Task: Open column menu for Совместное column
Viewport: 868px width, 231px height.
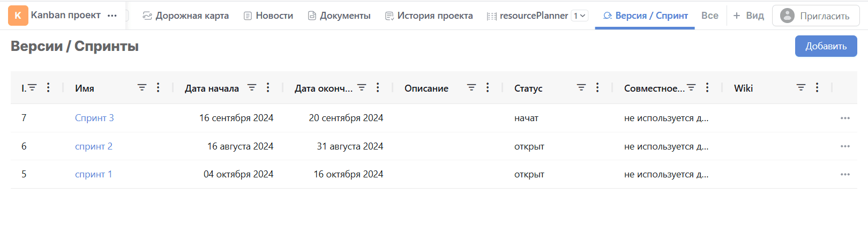Action: click(707, 87)
